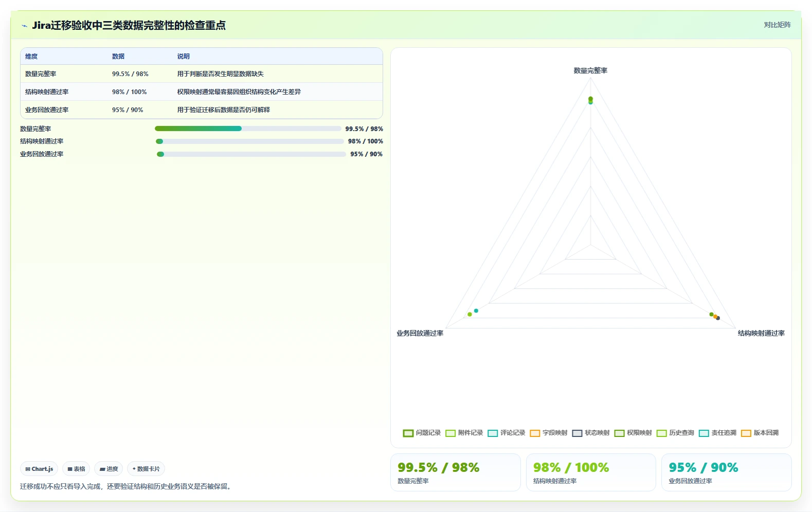Toggle the 权限映射 legend item

coord(633,433)
